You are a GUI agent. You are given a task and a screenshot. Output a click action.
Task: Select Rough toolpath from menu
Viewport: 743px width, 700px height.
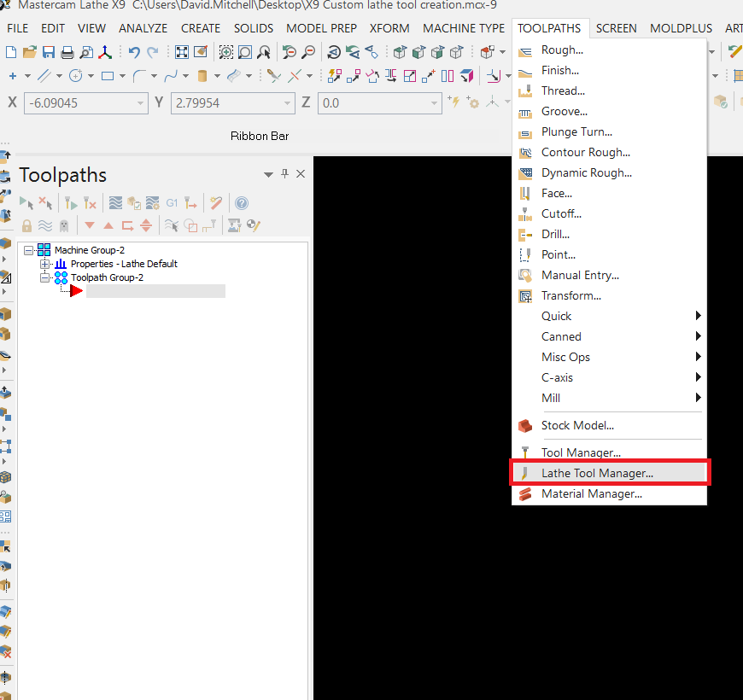[609, 50]
